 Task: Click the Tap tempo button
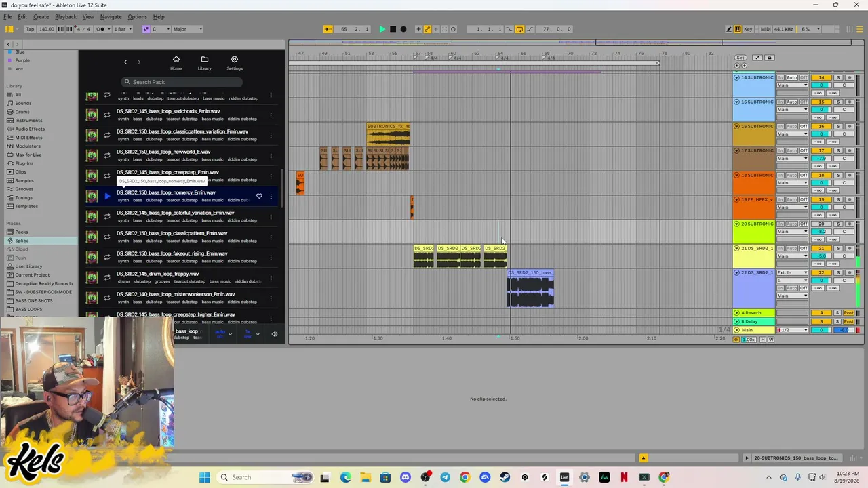tap(30, 29)
